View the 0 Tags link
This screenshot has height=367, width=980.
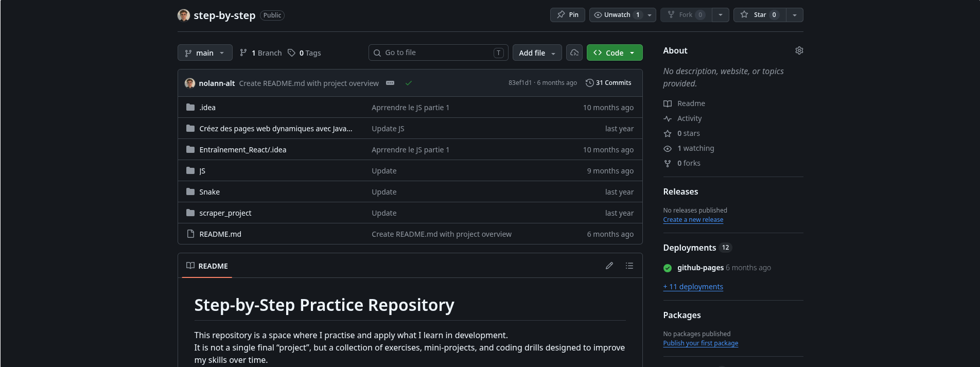(304, 53)
